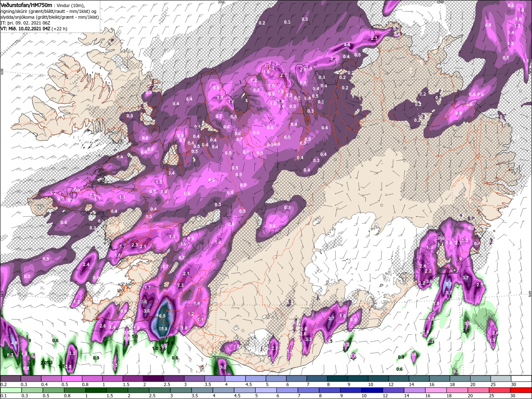The width and height of the screenshot is (532, 399).
Task: Click the upper scale swatch between 4 and 4.5
Action: click(x=235, y=379)
